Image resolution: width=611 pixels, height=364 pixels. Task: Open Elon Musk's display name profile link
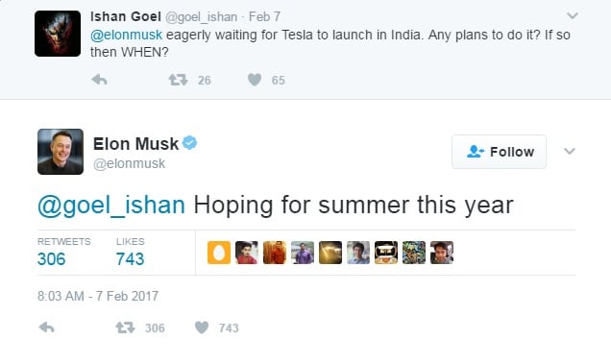click(135, 144)
